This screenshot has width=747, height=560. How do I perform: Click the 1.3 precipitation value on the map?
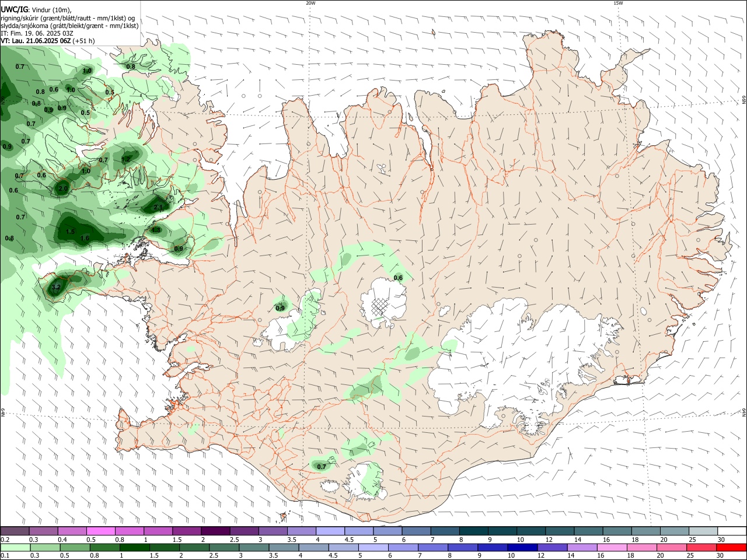click(x=156, y=230)
